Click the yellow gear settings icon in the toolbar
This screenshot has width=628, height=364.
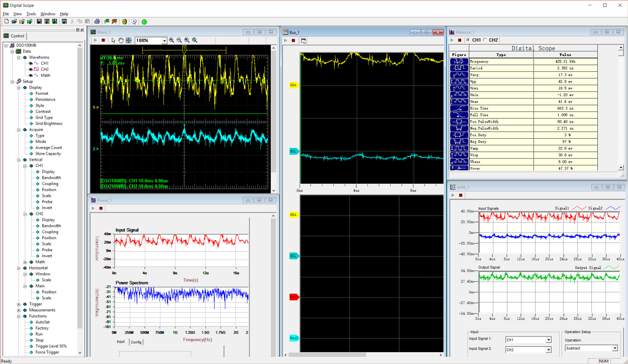[125, 22]
